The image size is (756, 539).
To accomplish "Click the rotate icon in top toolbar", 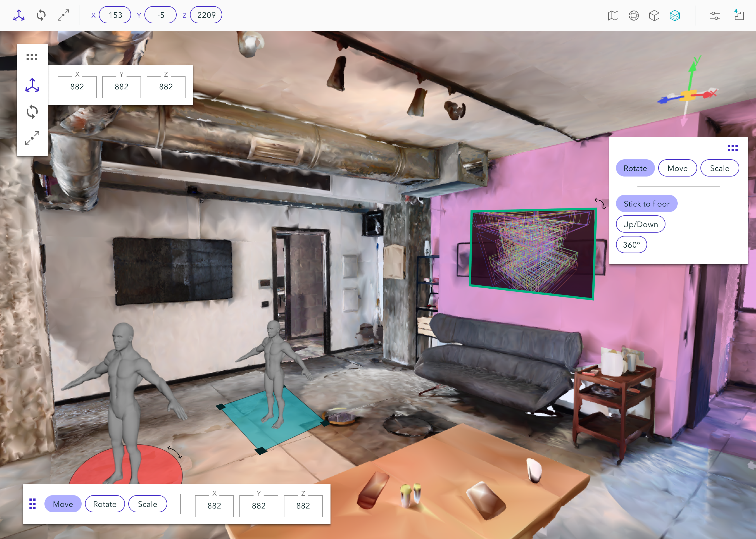I will coord(41,15).
